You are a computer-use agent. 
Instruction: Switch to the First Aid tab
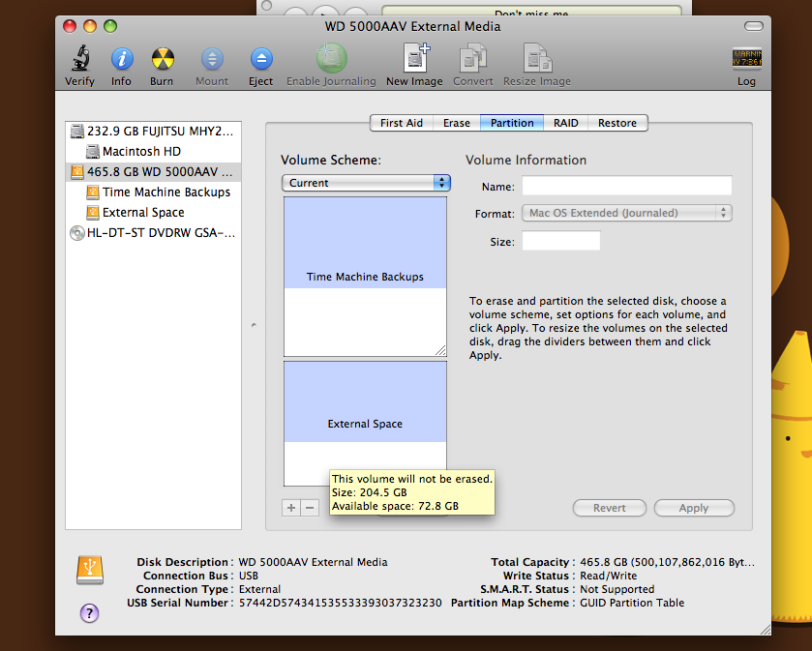tap(402, 123)
